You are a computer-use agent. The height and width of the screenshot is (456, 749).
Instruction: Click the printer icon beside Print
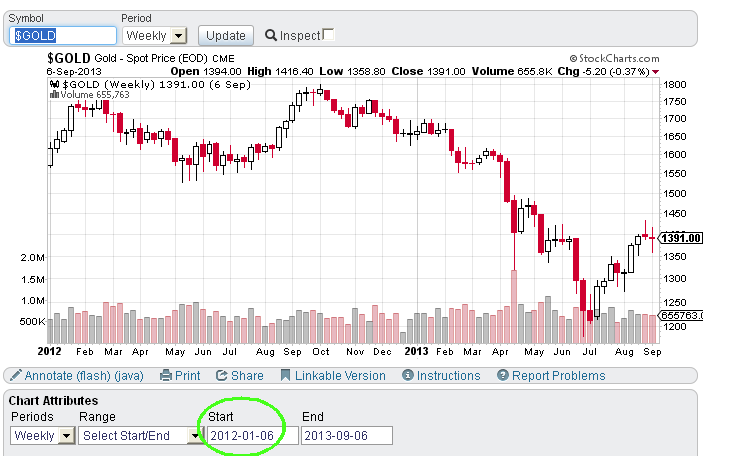click(x=166, y=375)
